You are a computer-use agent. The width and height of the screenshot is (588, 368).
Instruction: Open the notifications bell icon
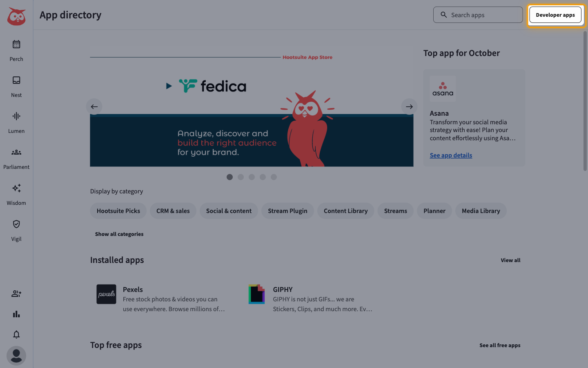16,334
